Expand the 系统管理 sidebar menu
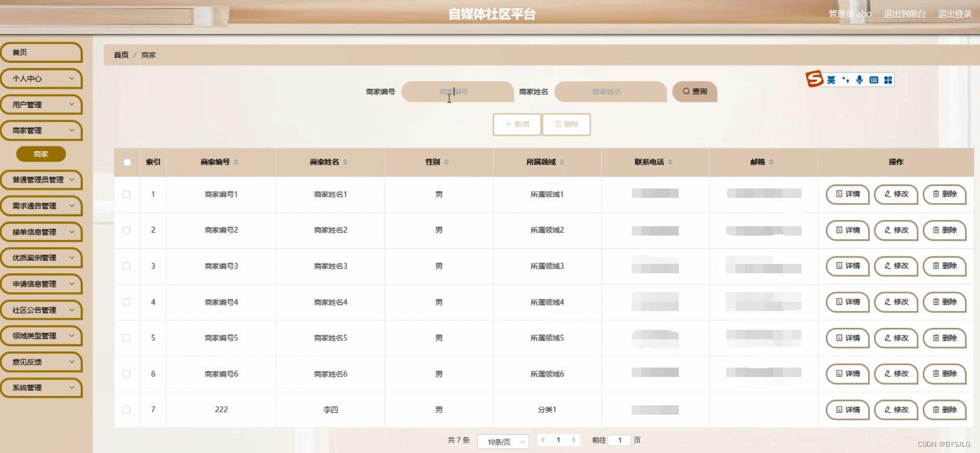The image size is (980, 453). point(41,388)
